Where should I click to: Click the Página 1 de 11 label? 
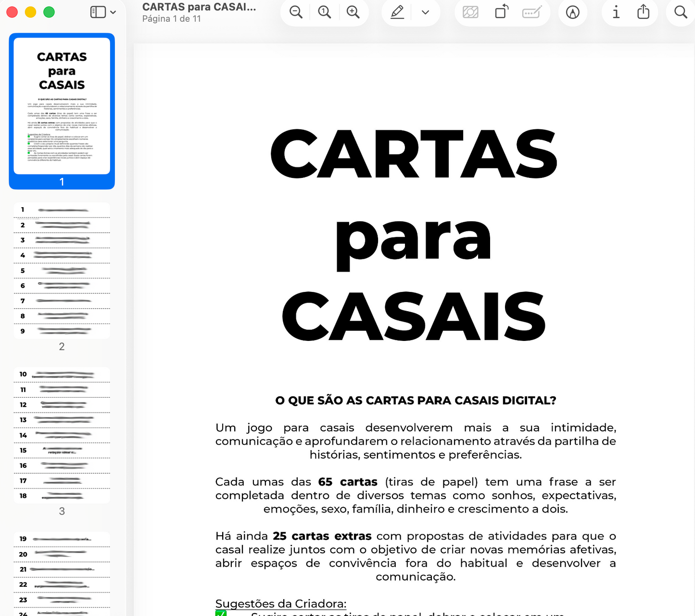pyautogui.click(x=172, y=19)
